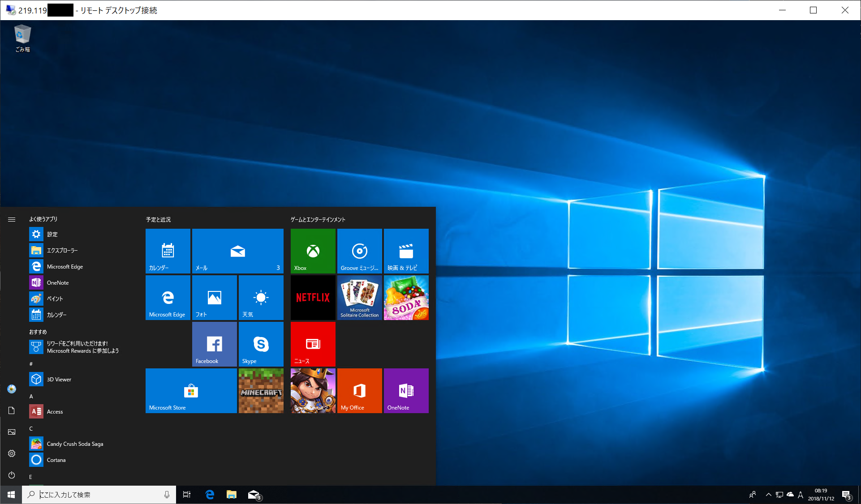Open the Mail tile
This screenshot has height=504, width=861.
coord(237,251)
